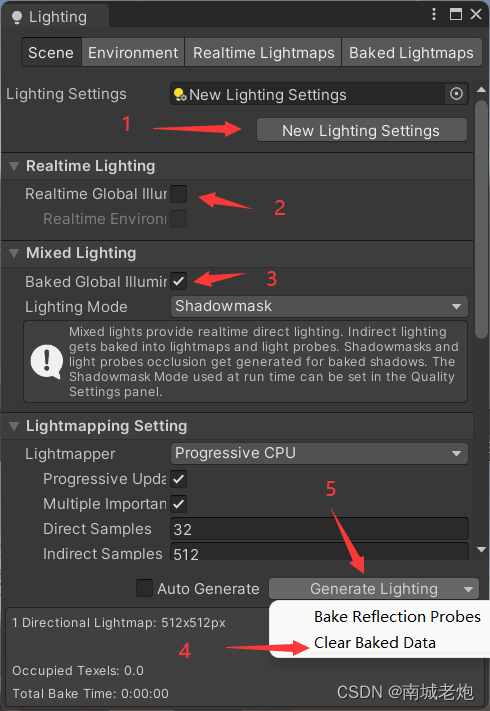The image size is (490, 711).
Task: Uncheck Baked Global Illumination
Action: click(x=178, y=281)
